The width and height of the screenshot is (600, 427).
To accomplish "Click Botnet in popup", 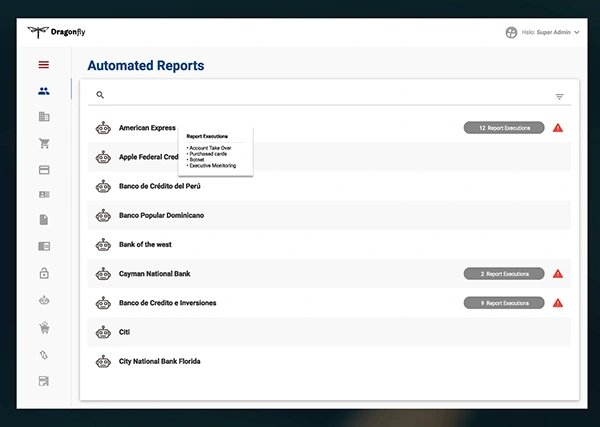I will (196, 160).
